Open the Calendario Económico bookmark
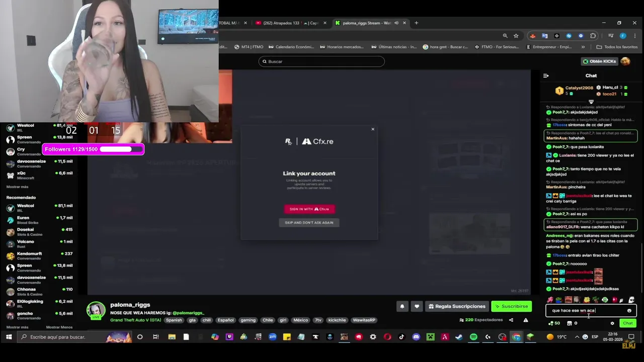The width and height of the screenshot is (644, 362). [x=291, y=47]
